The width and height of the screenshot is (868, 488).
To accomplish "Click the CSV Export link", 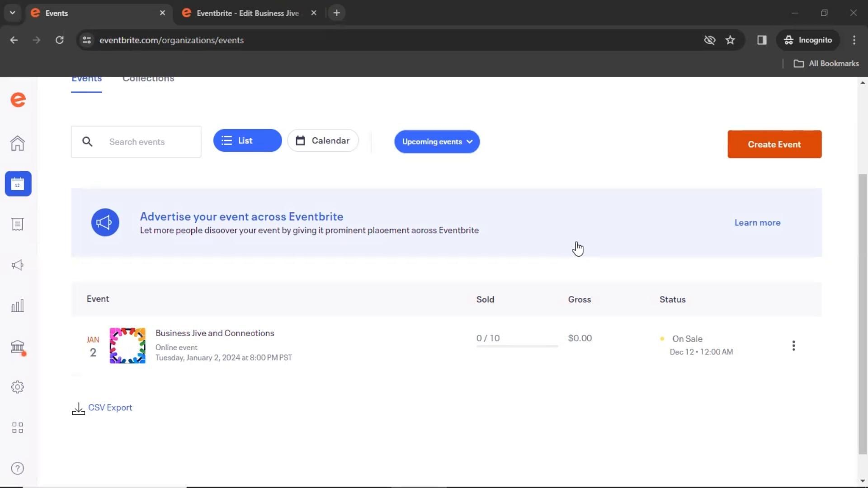I will click(110, 408).
